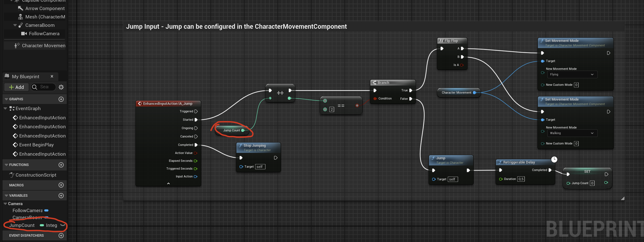The width and height of the screenshot is (644, 242).
Task: Click the Flip Flop node macro icon
Action: [441, 41]
